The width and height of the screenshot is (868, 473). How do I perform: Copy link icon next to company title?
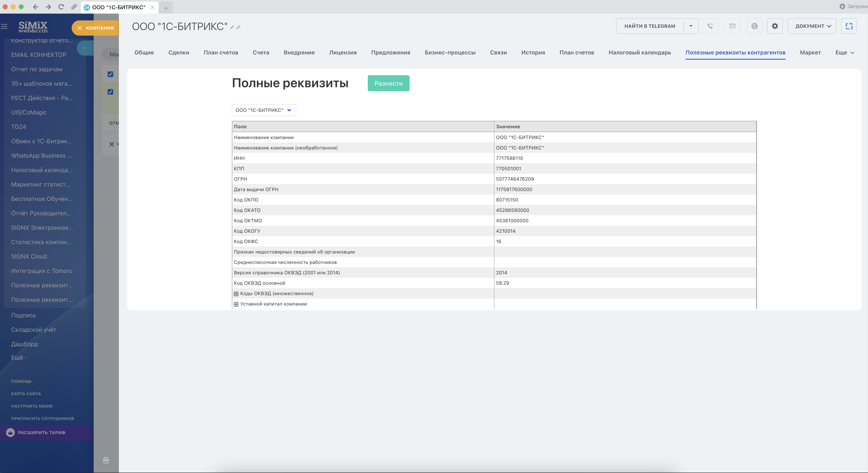pyautogui.click(x=238, y=27)
